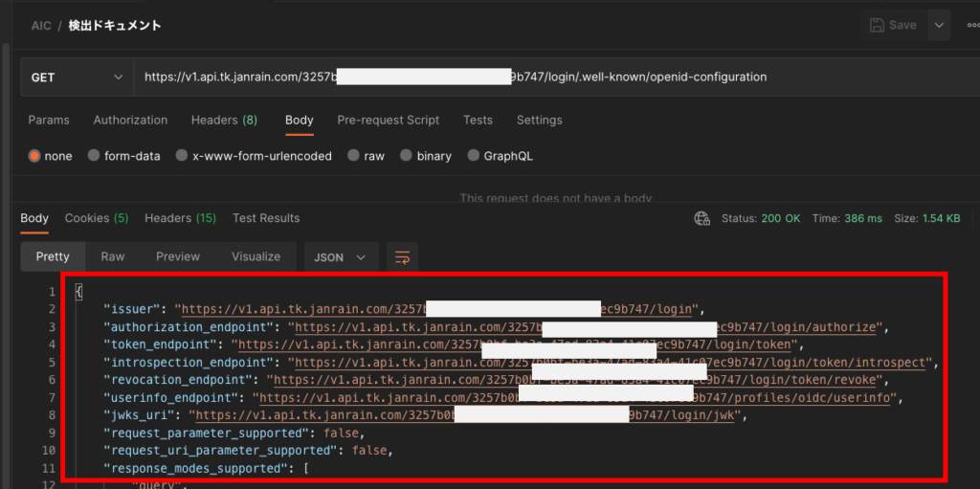Click the network globe icon near Status
980x489 pixels.
702,218
